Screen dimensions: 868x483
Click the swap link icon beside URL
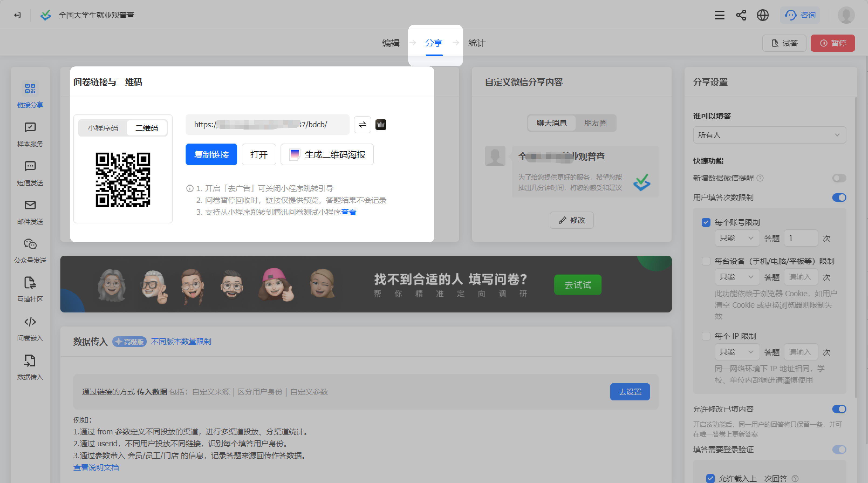tap(362, 125)
